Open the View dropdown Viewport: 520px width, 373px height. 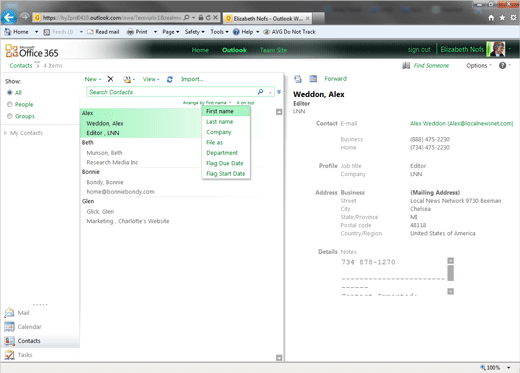[151, 79]
